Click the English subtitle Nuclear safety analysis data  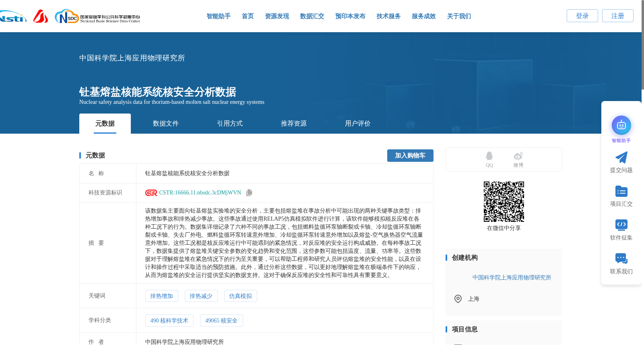(x=172, y=102)
